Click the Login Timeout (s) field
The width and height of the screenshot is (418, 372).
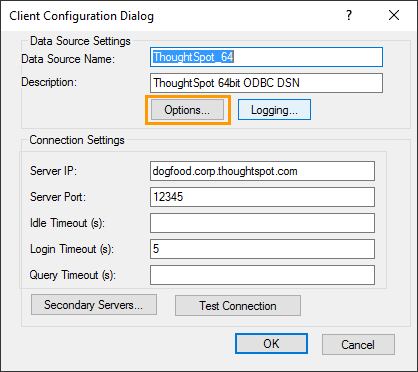point(262,249)
